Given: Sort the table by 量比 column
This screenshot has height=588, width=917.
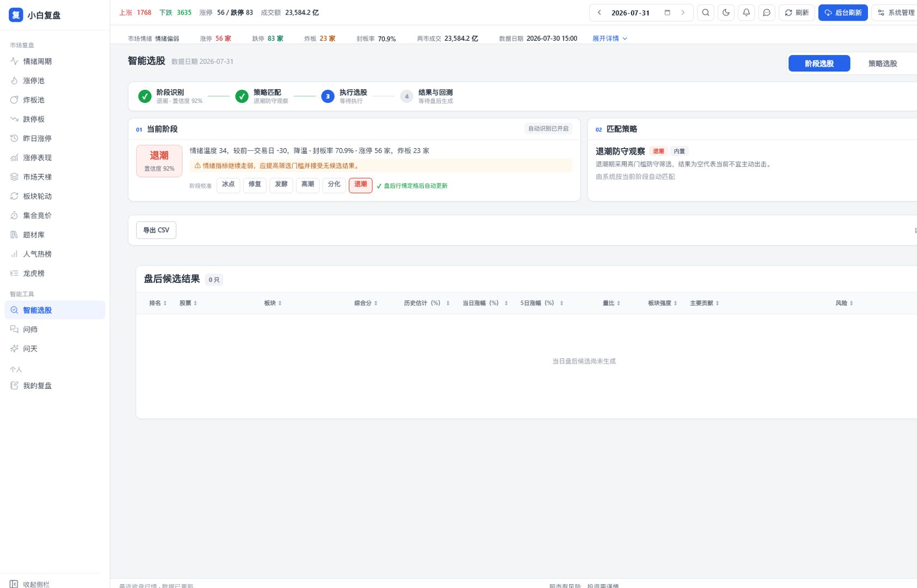Looking at the screenshot, I should click(x=612, y=303).
